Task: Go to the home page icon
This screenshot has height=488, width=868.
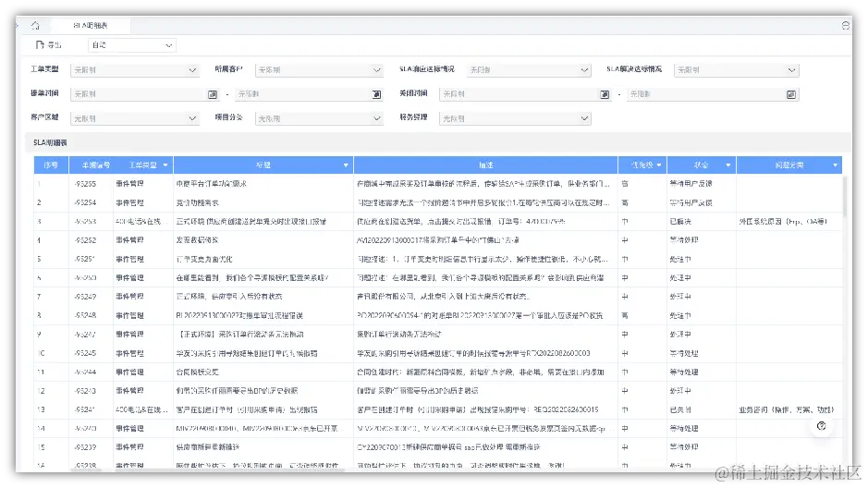Action: coord(35,26)
